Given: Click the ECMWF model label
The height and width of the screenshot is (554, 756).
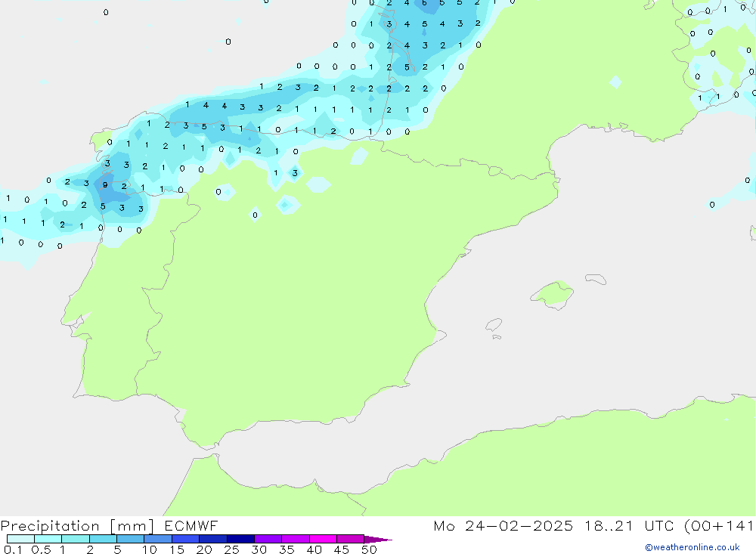Looking at the screenshot, I should coord(191,525).
